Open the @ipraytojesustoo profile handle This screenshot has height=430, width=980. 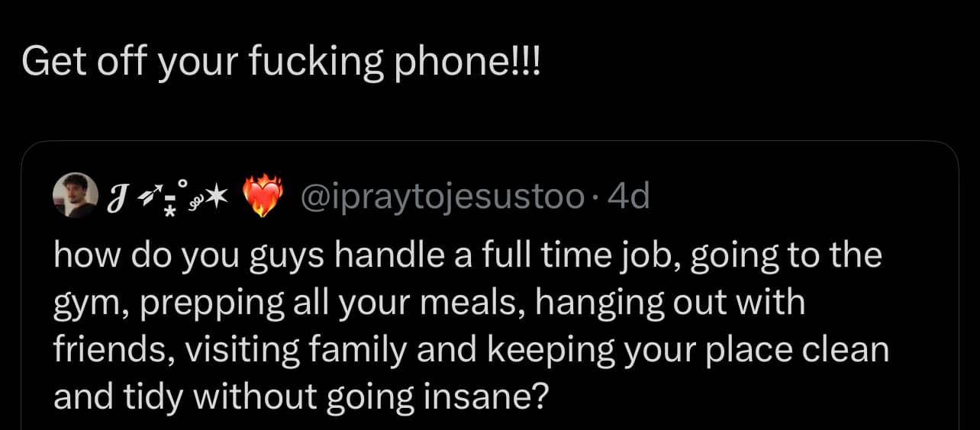pos(443,197)
